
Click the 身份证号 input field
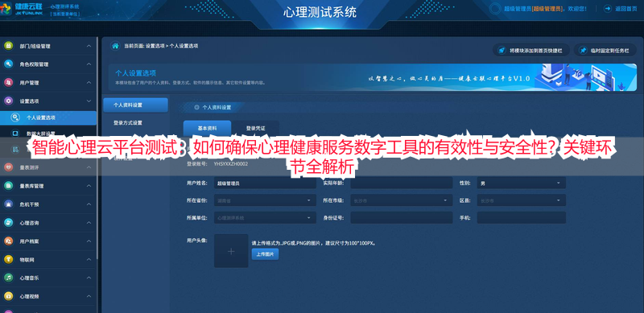pos(401,218)
